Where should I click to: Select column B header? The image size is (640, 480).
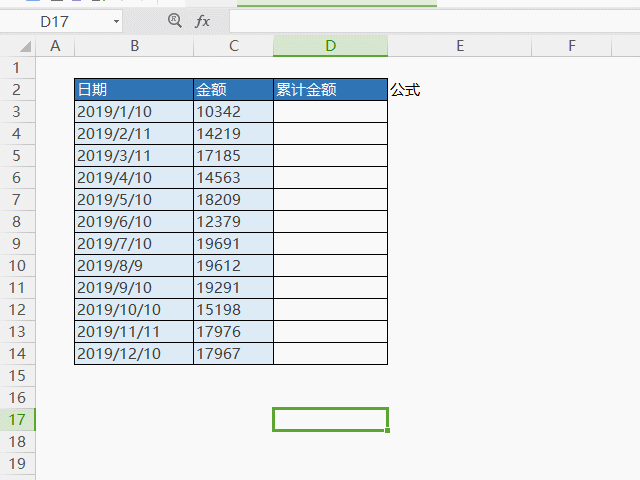134,46
